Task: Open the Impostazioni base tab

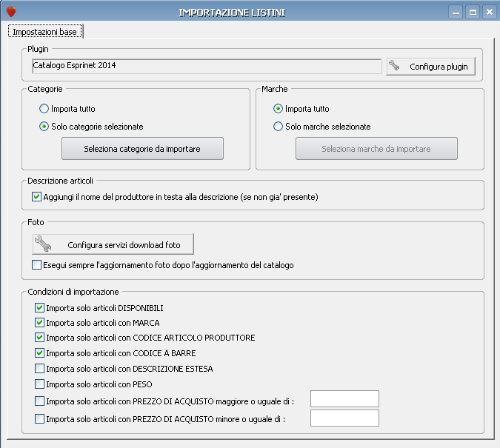Action: 45,32
